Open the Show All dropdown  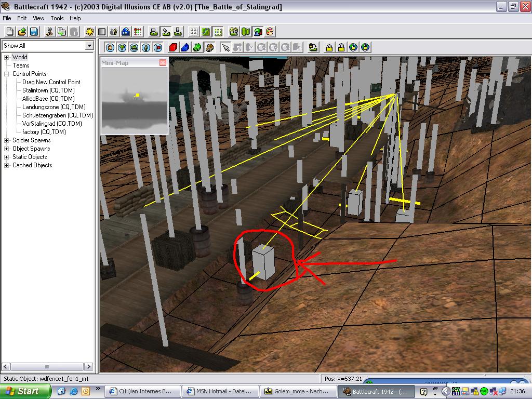(x=89, y=46)
